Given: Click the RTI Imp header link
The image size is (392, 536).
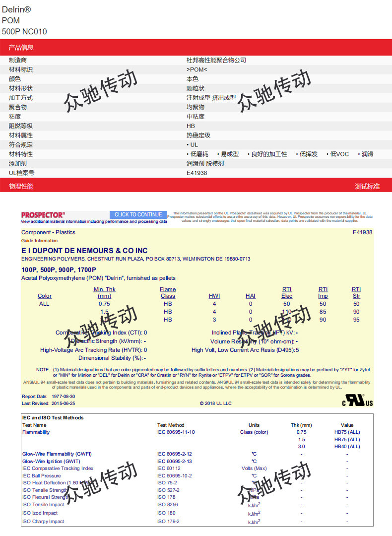Looking at the screenshot, I should 323,293.
